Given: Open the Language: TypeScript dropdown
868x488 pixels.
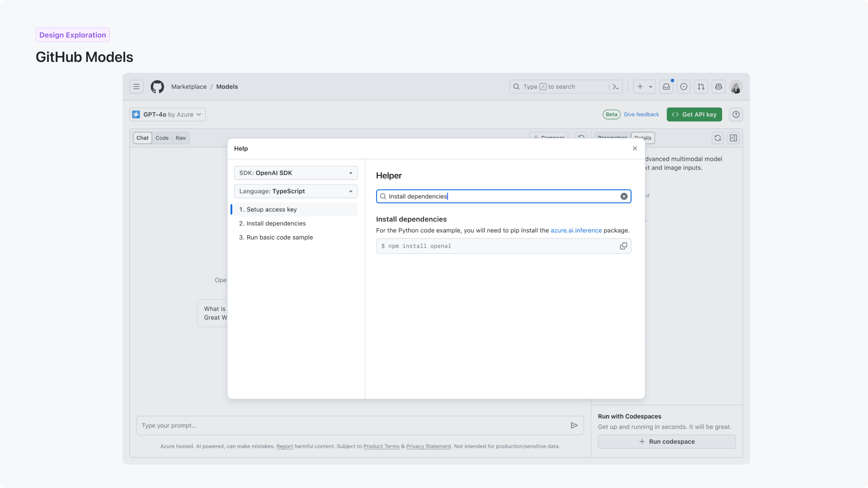Looking at the screenshot, I should 295,191.
